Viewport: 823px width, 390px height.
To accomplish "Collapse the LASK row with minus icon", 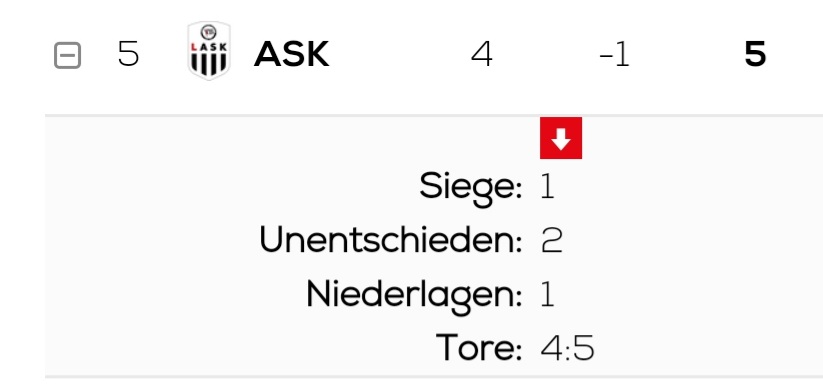I will (68, 55).
